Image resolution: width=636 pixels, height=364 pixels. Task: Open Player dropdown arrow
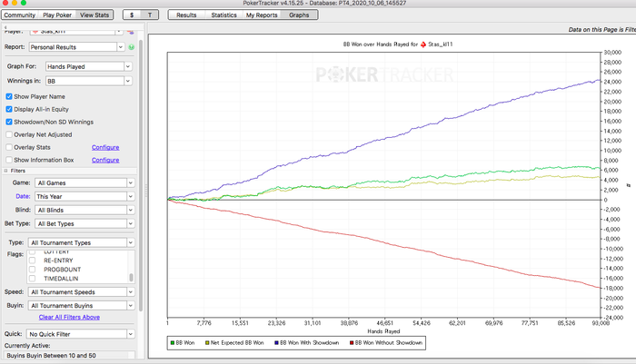coord(119,31)
